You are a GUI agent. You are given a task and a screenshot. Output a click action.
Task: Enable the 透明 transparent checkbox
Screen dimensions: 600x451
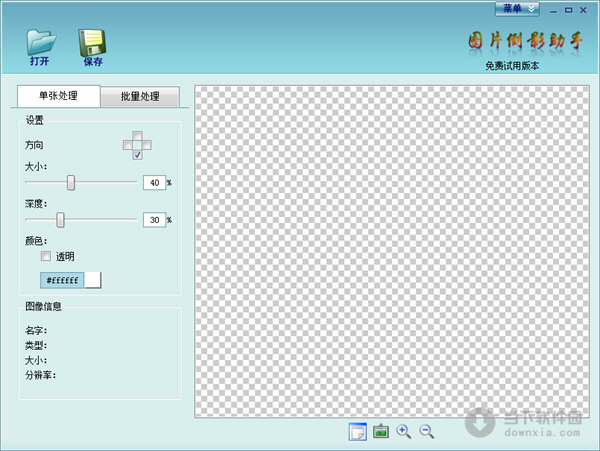point(46,256)
